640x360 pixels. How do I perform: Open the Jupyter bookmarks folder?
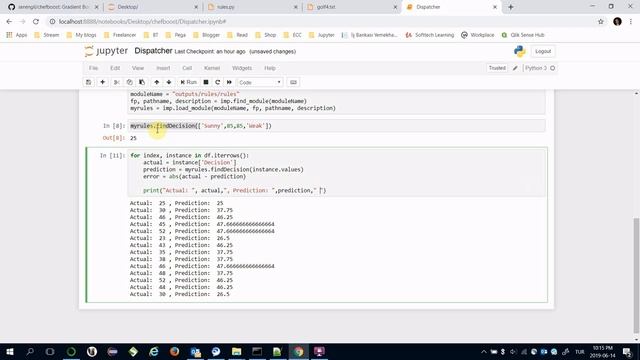(x=322, y=35)
